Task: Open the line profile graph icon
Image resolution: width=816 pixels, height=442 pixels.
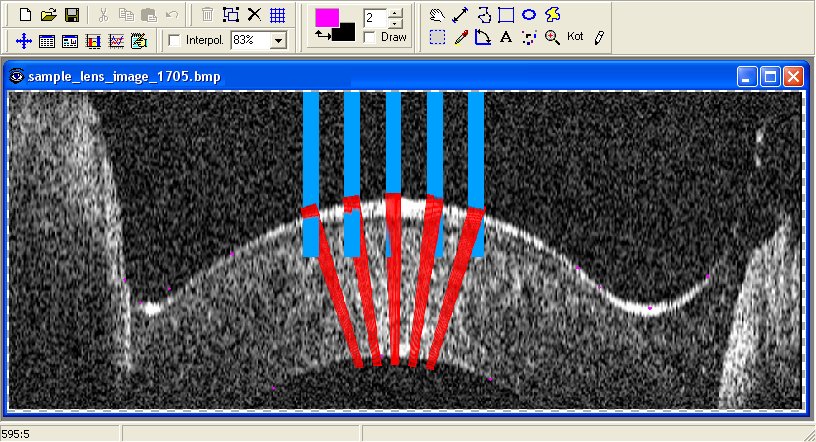Action: 116,41
